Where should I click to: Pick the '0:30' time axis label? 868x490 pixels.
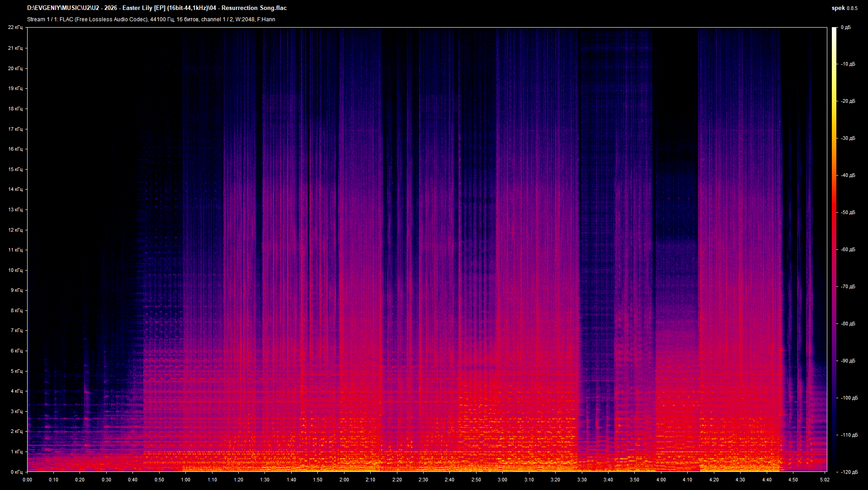pyautogui.click(x=106, y=480)
